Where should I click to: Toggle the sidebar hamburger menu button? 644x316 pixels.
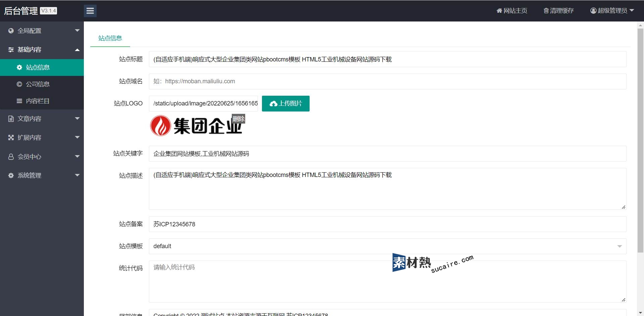pos(90,11)
